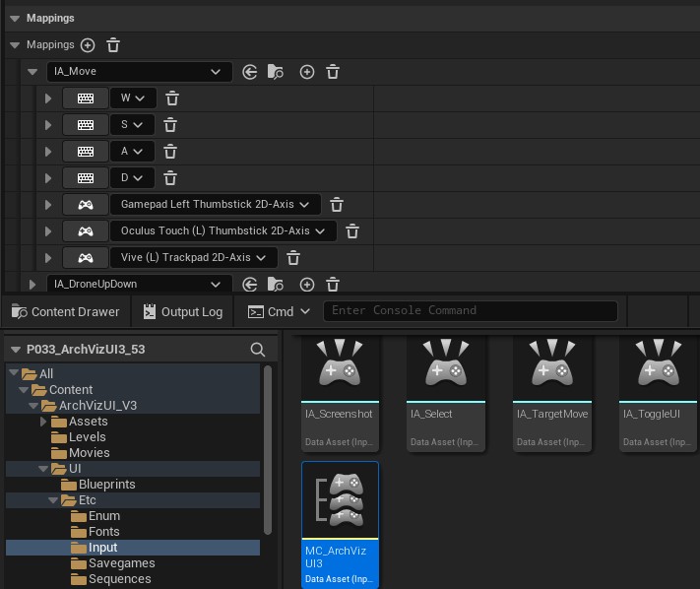Remove the S key binding
The width and height of the screenshot is (700, 589).
pyautogui.click(x=170, y=125)
